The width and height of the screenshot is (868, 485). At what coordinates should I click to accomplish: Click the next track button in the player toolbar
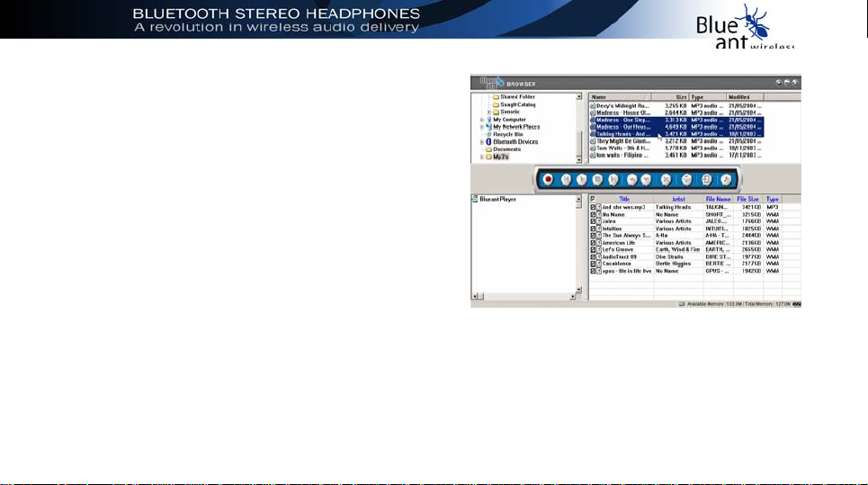click(613, 179)
